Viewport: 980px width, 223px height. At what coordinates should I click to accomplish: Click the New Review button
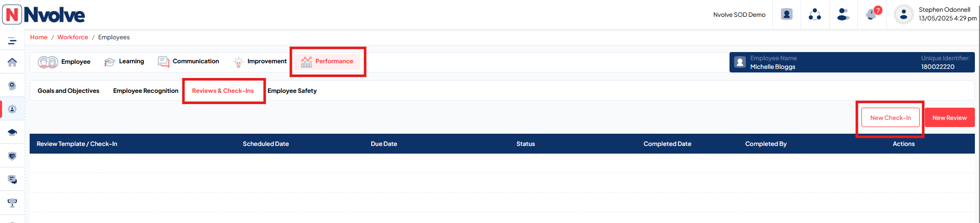pyautogui.click(x=949, y=117)
